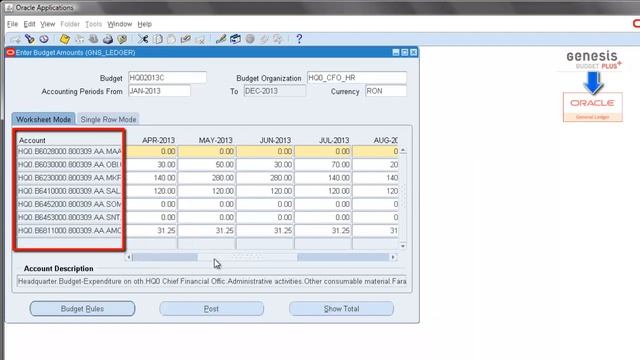Click the Delete Record toolbar icon
This screenshot has width=640, height=360.
200,39
